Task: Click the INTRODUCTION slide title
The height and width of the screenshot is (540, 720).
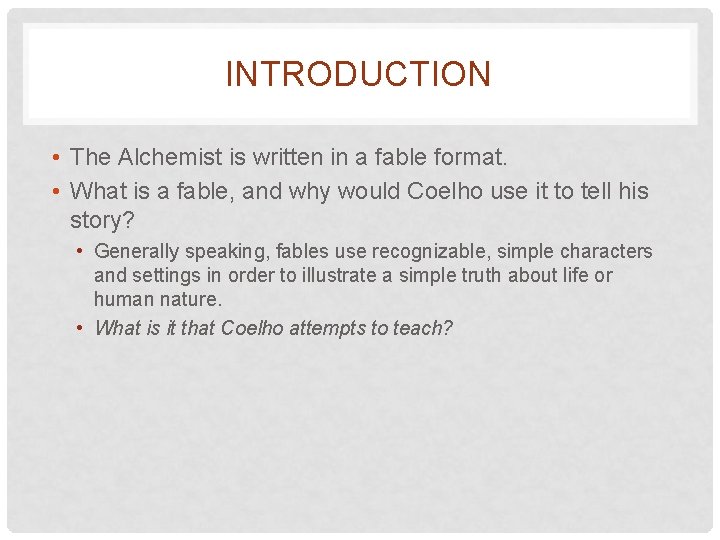Action: (359, 73)
